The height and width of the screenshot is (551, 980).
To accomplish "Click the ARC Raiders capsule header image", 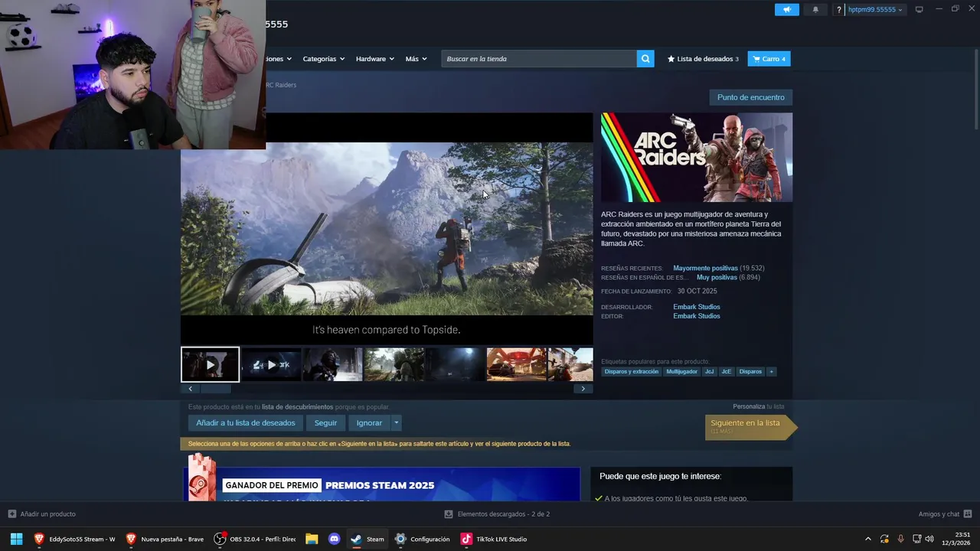I will (x=697, y=158).
